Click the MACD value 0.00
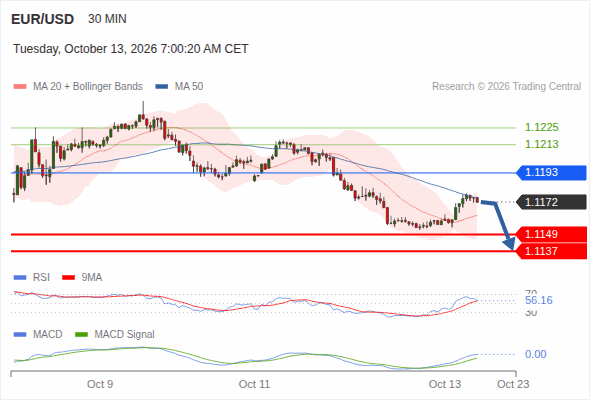This screenshot has height=400, width=590. (x=535, y=354)
